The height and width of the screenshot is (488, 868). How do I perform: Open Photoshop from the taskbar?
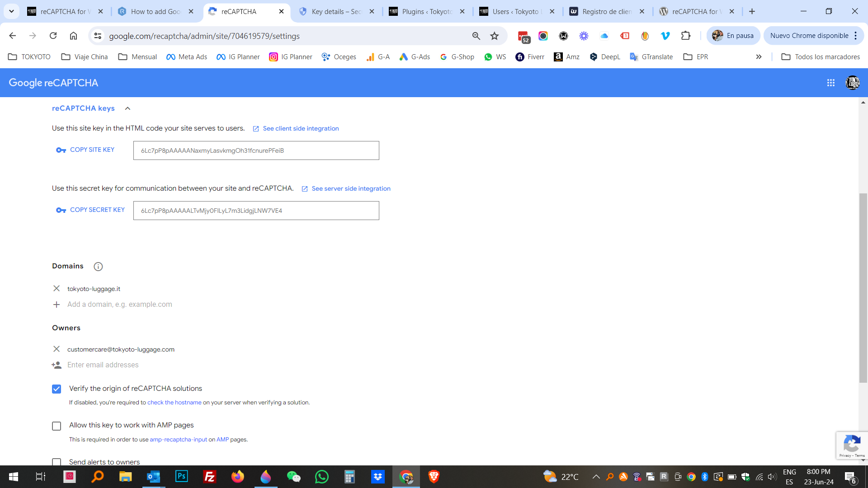pos(182,477)
